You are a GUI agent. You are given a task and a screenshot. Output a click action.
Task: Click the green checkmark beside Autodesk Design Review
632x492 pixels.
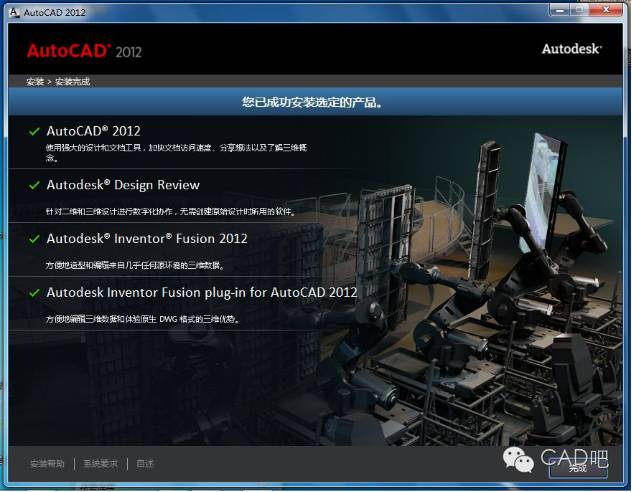click(x=34, y=185)
